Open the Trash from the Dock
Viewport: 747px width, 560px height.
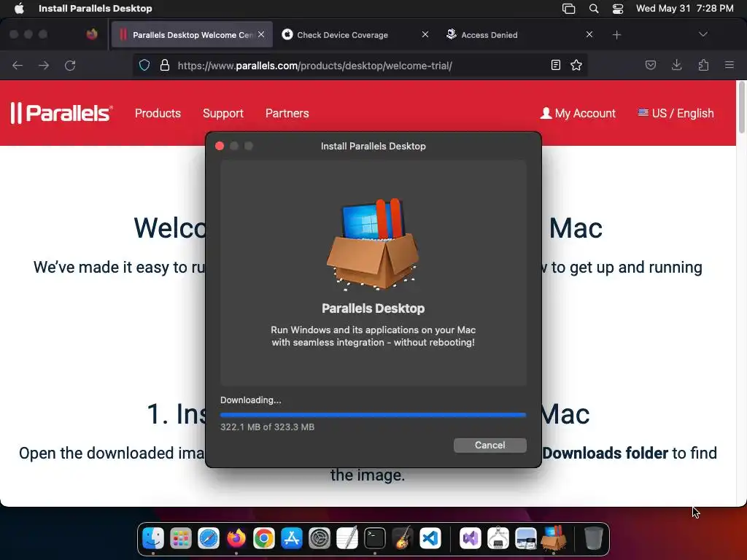pyautogui.click(x=593, y=539)
